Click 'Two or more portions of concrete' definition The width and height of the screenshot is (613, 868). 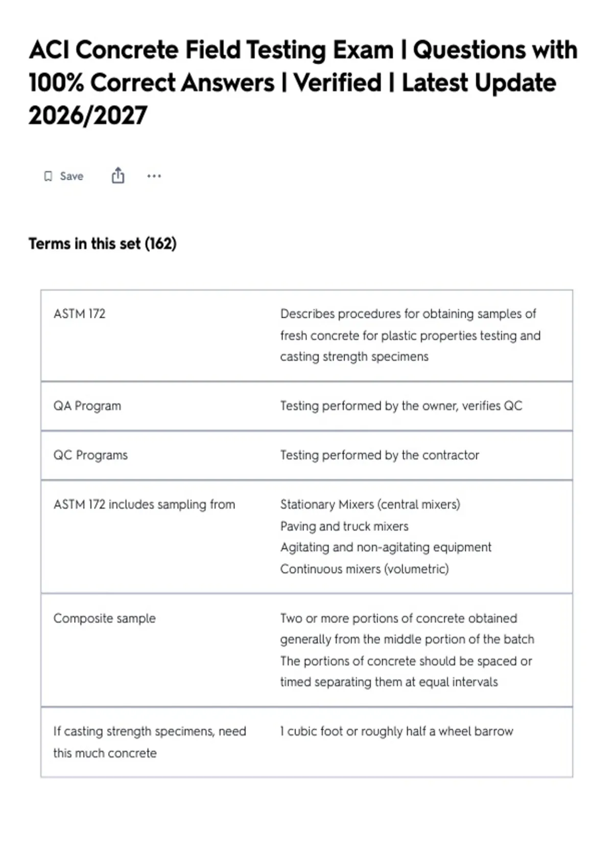407,650
